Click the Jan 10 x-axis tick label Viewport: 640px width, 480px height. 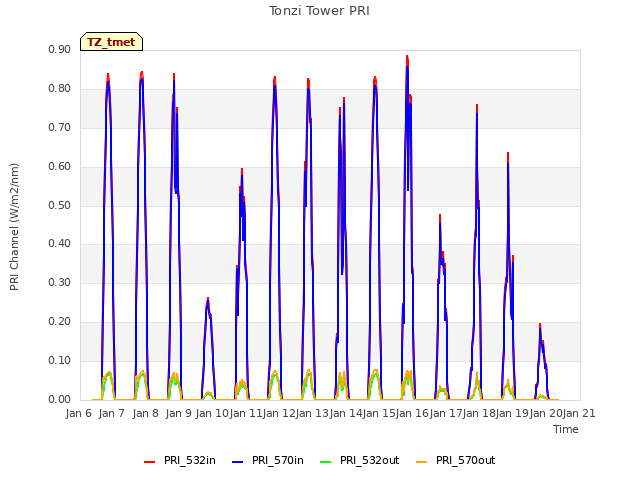coord(212,413)
